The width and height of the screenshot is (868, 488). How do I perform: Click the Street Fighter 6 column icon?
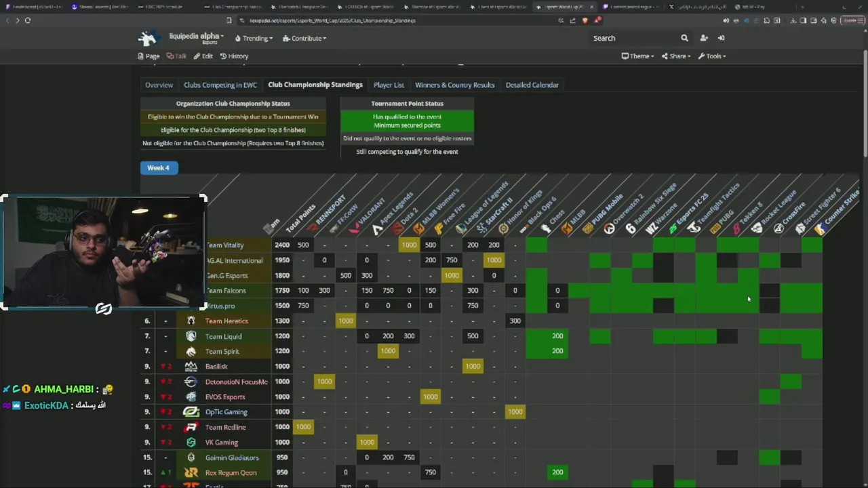800,229
